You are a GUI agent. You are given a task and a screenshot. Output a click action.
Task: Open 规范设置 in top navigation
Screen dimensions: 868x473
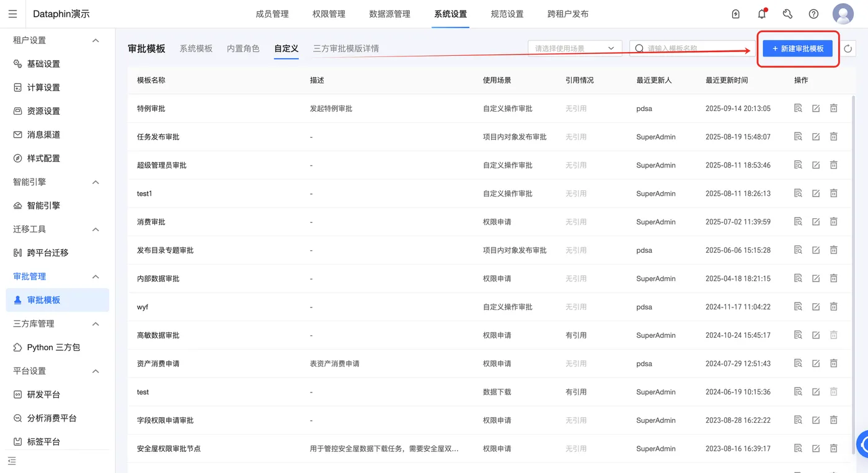tap(507, 14)
